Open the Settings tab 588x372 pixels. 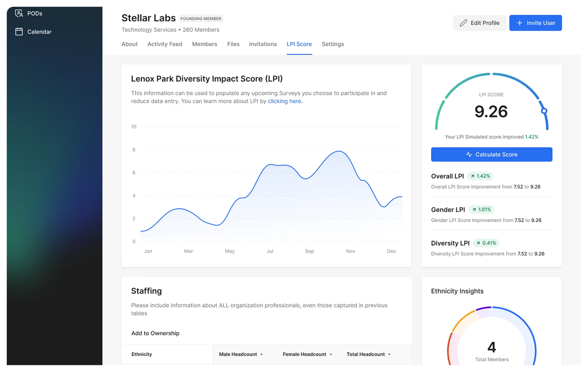coord(333,44)
